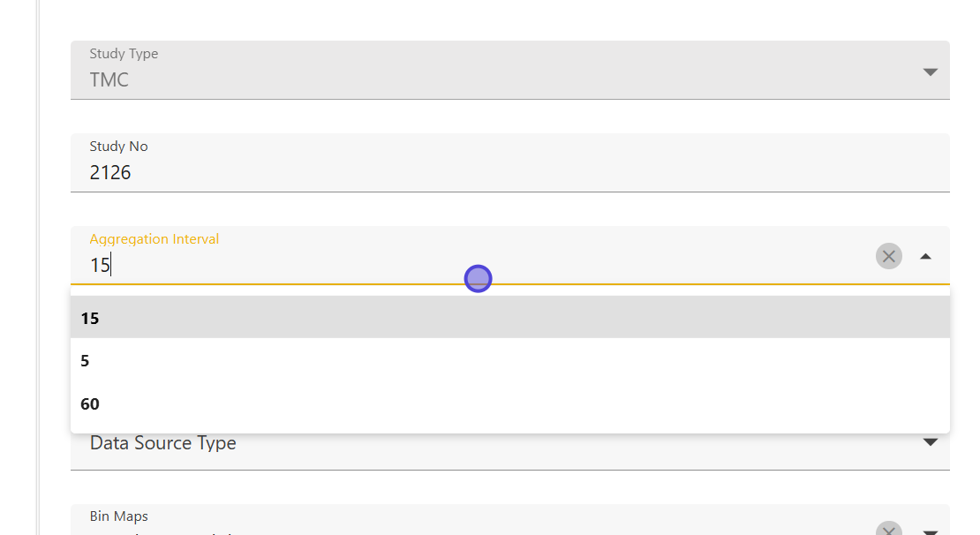Click the Study Type dropdown arrow
The image size is (980, 535).
coord(930,72)
